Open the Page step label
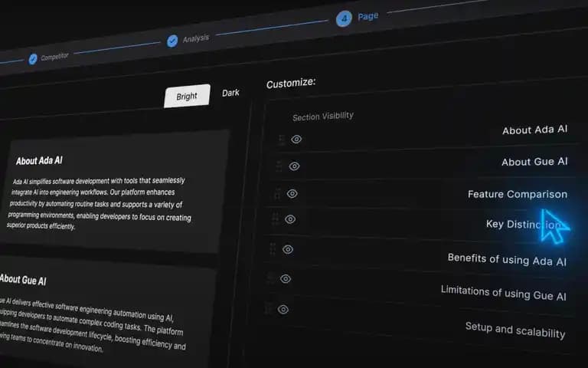 367,16
